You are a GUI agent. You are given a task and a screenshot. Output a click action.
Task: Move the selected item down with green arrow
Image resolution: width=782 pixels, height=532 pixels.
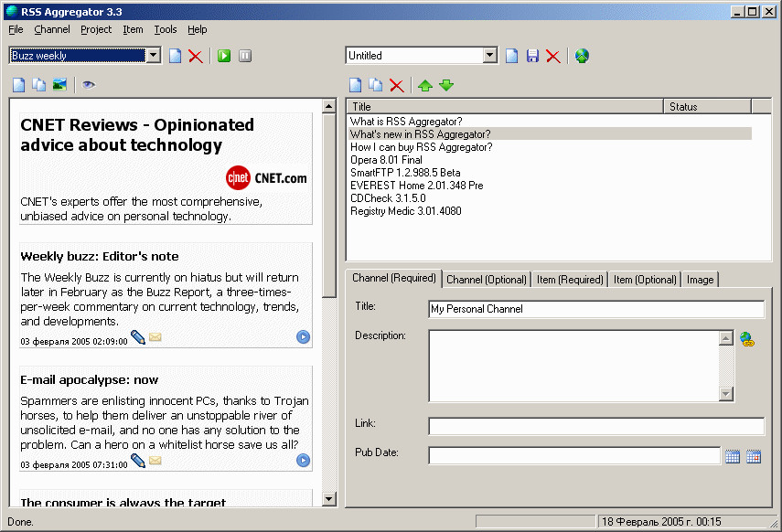pos(446,85)
